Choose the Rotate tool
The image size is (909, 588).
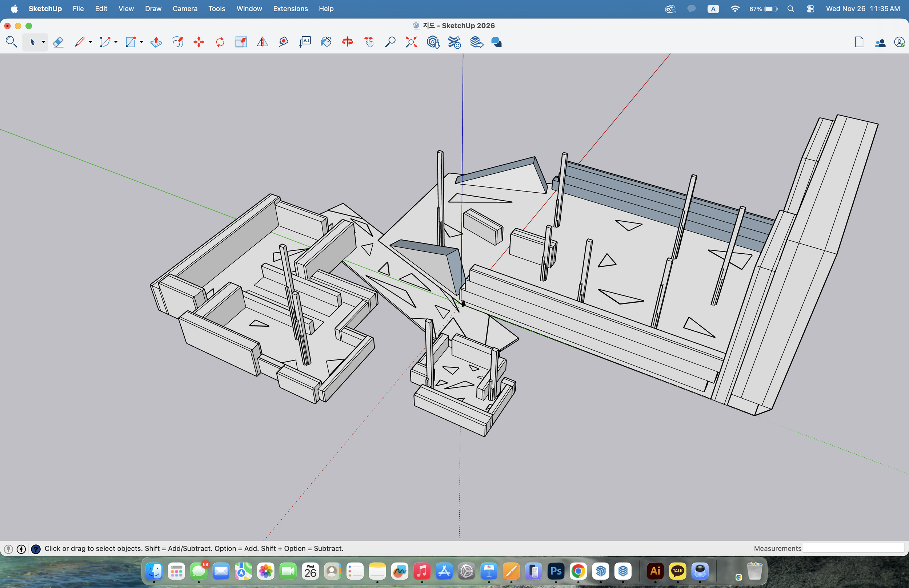220,42
